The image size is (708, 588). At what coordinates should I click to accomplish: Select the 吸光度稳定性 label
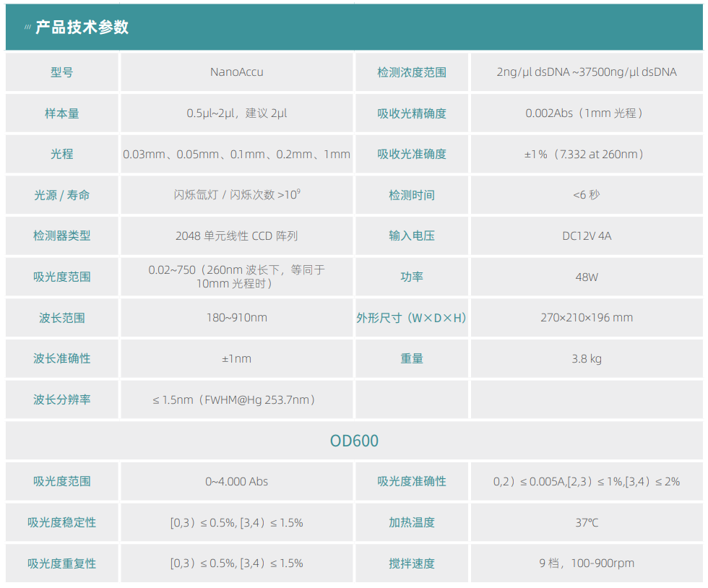point(62,522)
